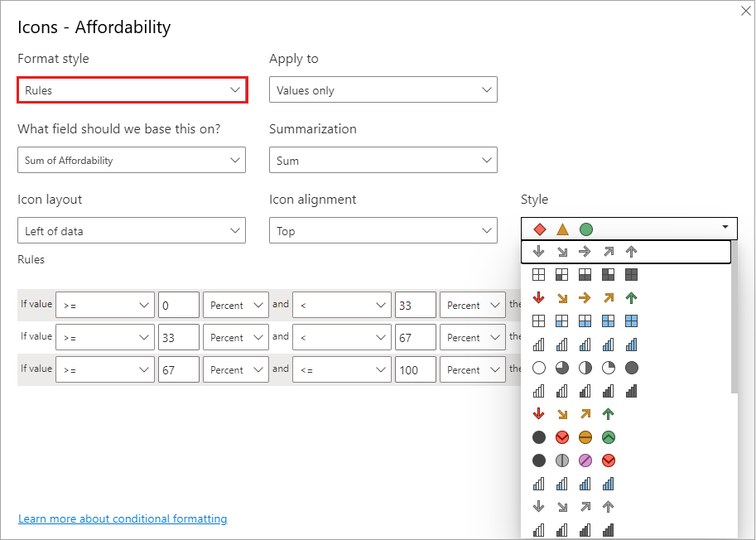The image size is (756, 540).
Task: Click the 'Icon alignment' label
Action: pos(313,199)
